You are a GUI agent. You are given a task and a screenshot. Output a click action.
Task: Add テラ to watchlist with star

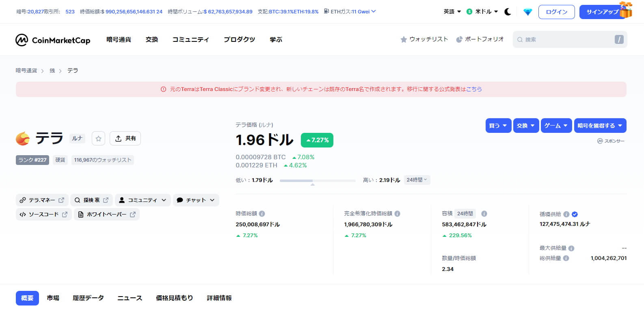point(98,139)
